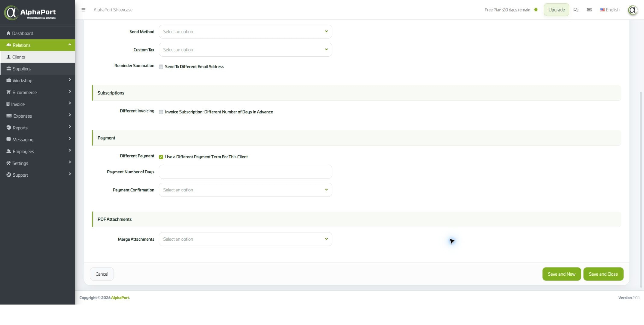Click Save and Close button
This screenshot has height=325, width=644.
pyautogui.click(x=603, y=274)
